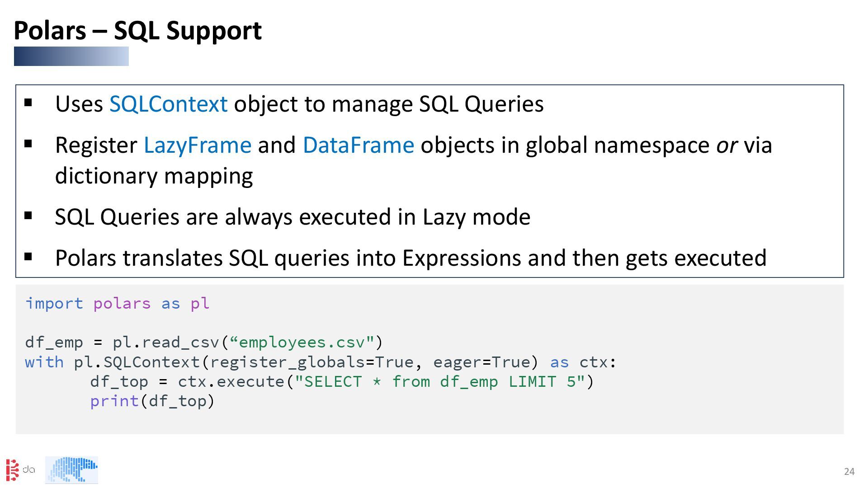Image resolution: width=868 pixels, height=488 pixels.
Task: Click the employees.csv string in code
Action: (302, 343)
